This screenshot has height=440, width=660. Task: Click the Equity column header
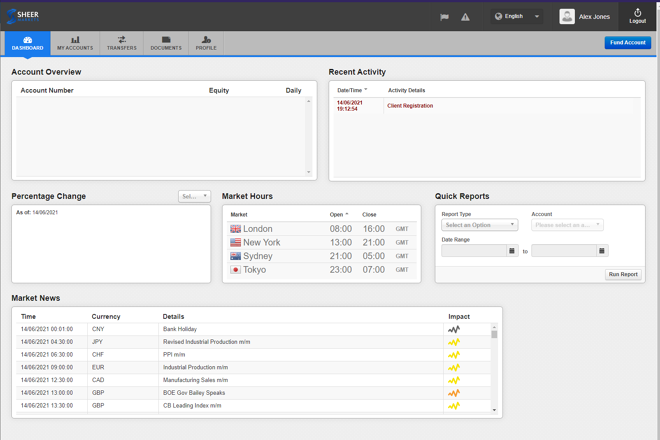pos(219,91)
